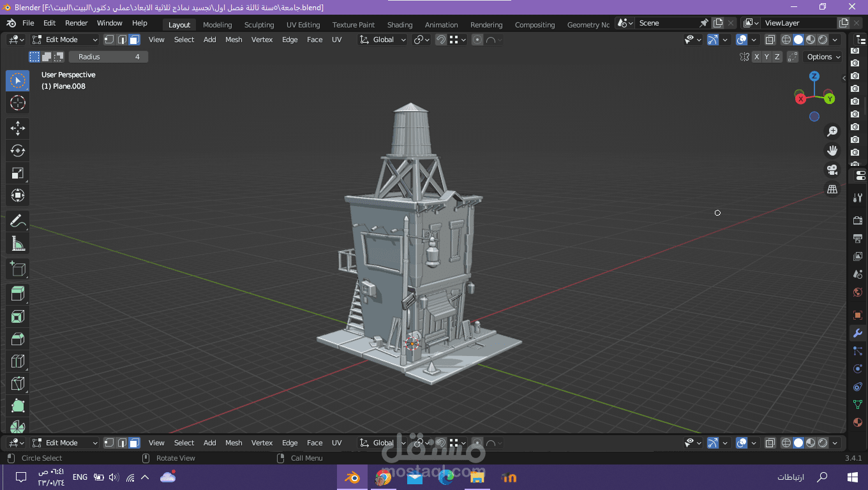The height and width of the screenshot is (490, 868).
Task: Open the Edit Mode dropdown in the top header
Action: coord(65,40)
